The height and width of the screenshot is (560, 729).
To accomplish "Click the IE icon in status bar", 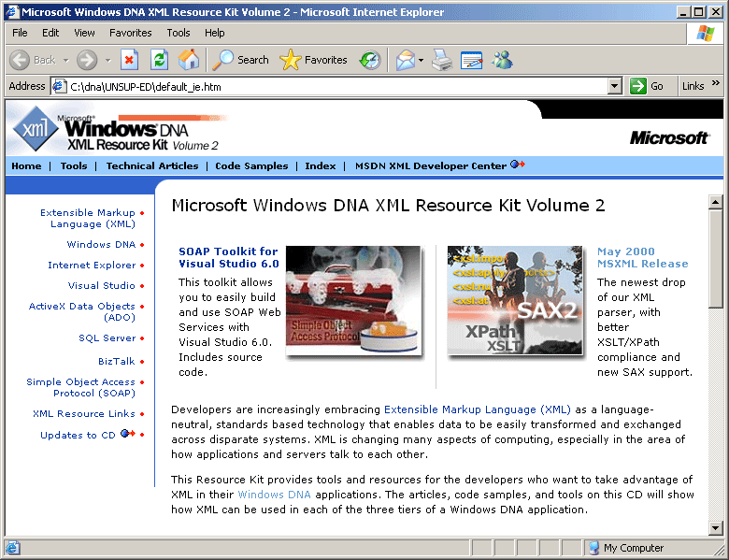I will [x=12, y=548].
